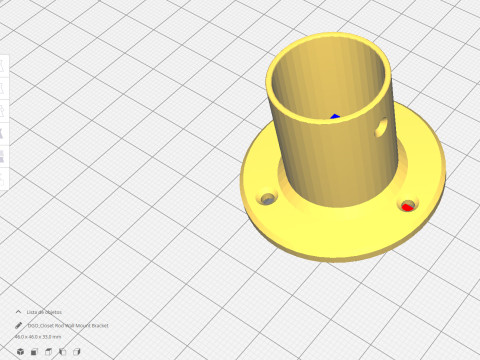Switch to the top view cube icon
The height and width of the screenshot is (360, 480).
pos(48,352)
